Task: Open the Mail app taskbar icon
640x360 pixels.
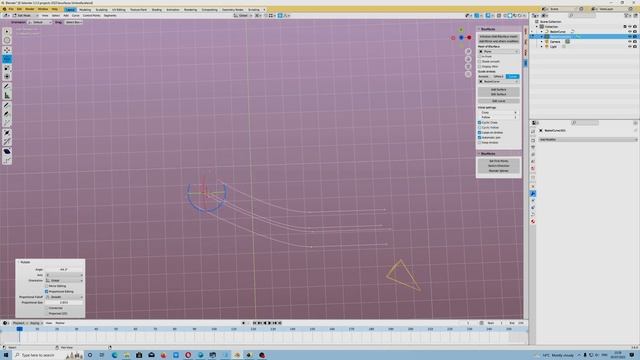Action: click(x=151, y=355)
